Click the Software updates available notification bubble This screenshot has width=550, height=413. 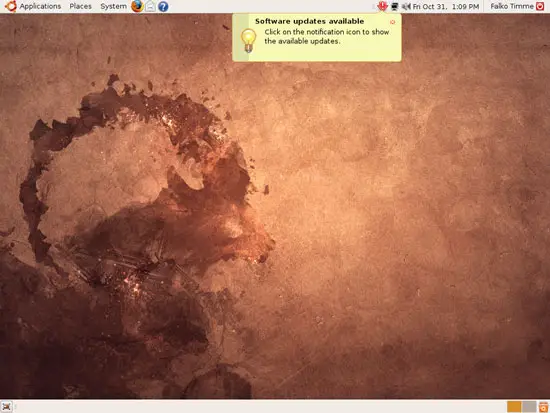click(x=317, y=38)
